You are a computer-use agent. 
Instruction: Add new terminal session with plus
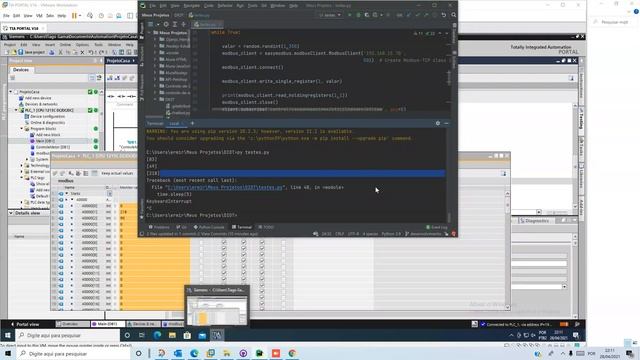pos(192,123)
